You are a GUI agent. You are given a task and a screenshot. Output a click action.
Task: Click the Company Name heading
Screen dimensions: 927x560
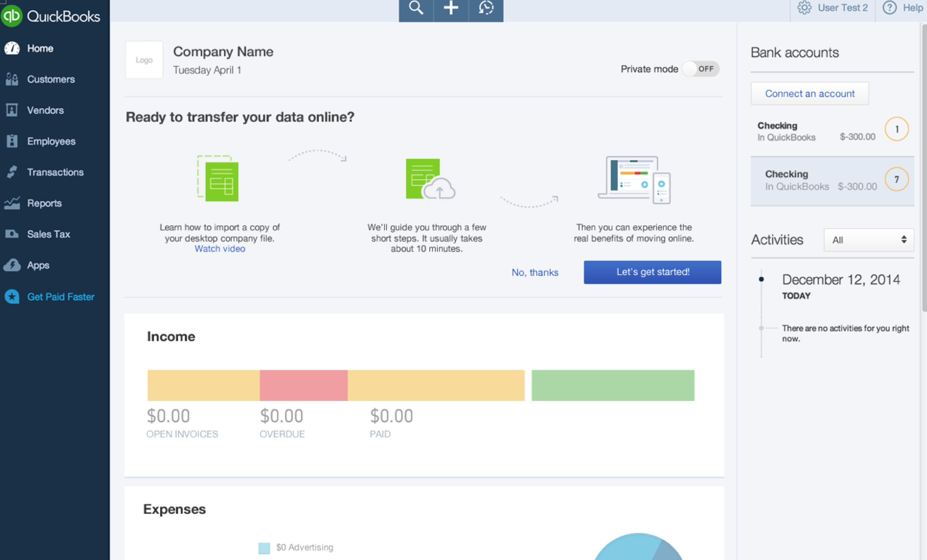(x=223, y=52)
